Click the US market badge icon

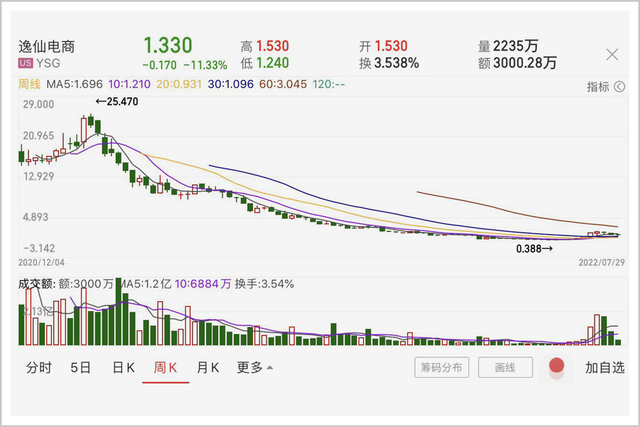click(x=25, y=63)
